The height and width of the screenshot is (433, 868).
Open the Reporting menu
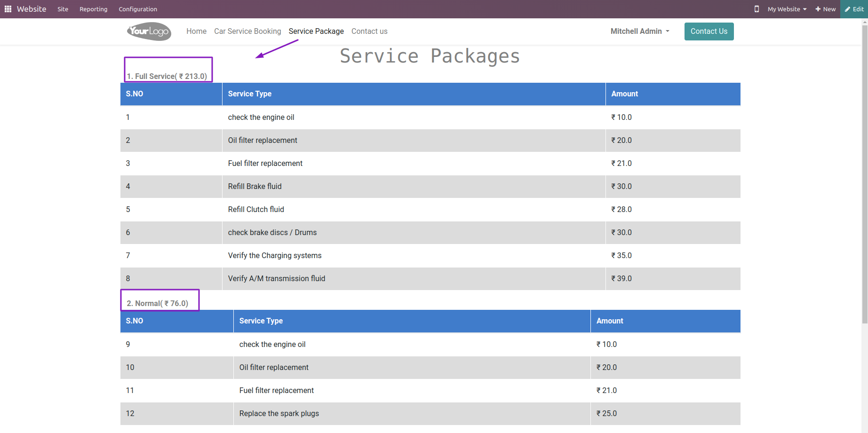93,9
